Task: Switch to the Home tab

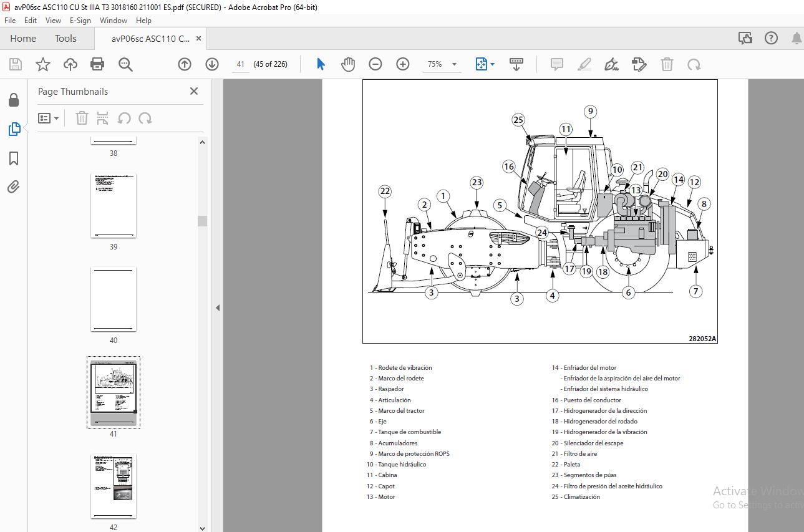Action: coord(23,39)
